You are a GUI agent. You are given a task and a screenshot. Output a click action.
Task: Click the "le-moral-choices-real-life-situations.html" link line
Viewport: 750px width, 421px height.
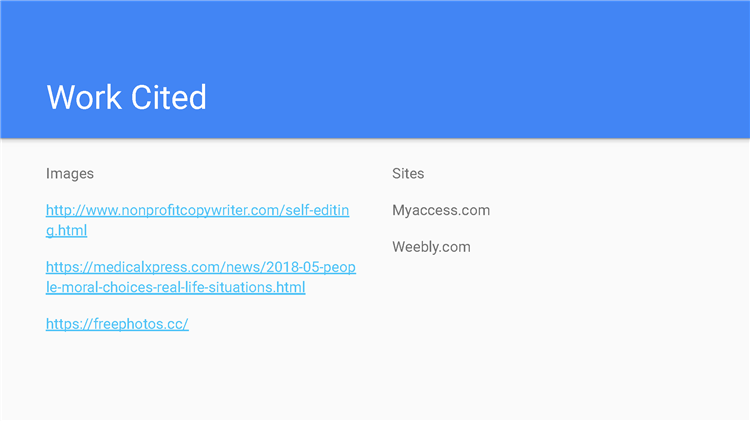[x=176, y=287]
